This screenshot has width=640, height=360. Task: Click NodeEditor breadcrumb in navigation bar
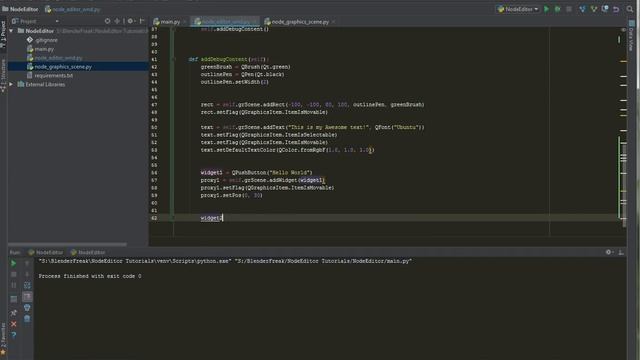pyautogui.click(x=20, y=9)
